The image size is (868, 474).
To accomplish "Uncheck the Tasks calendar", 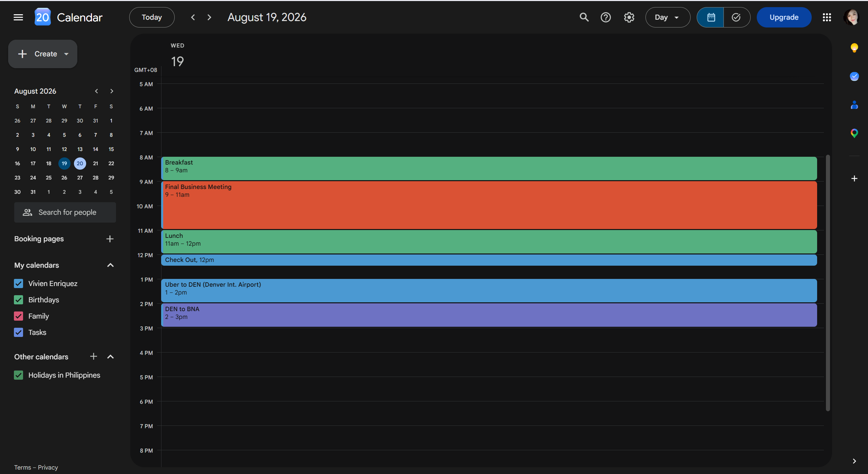I will click(x=19, y=332).
